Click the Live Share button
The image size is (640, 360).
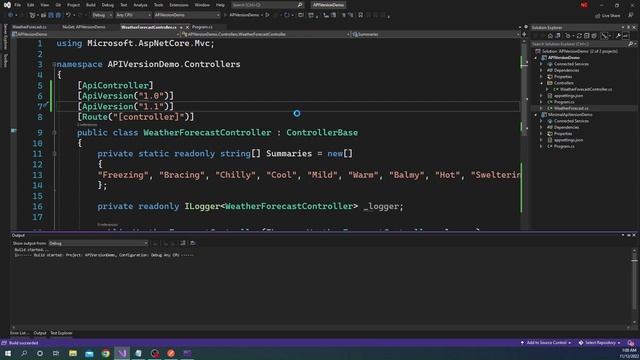(x=607, y=16)
